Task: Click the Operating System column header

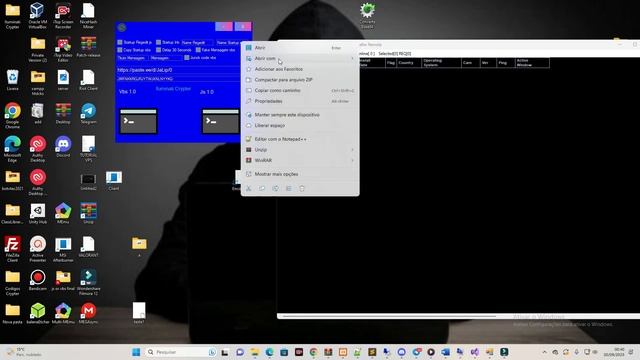Action: coord(441,63)
